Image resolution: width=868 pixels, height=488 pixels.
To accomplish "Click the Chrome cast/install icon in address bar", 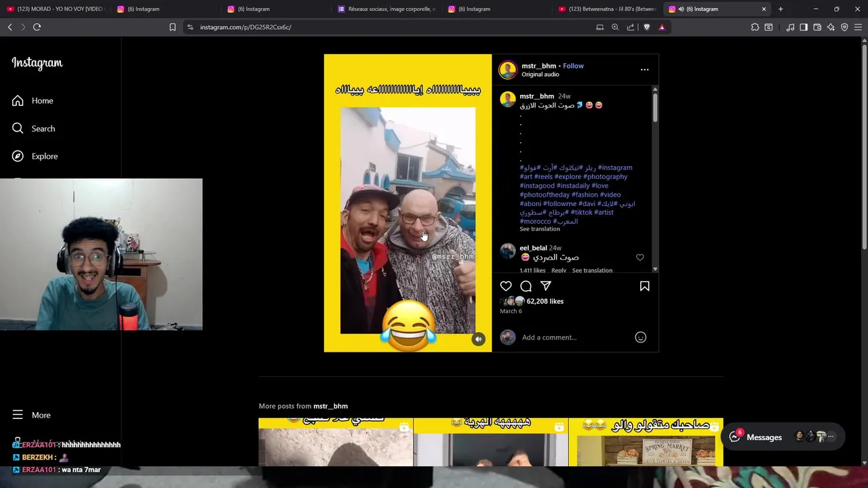I will pos(599,27).
